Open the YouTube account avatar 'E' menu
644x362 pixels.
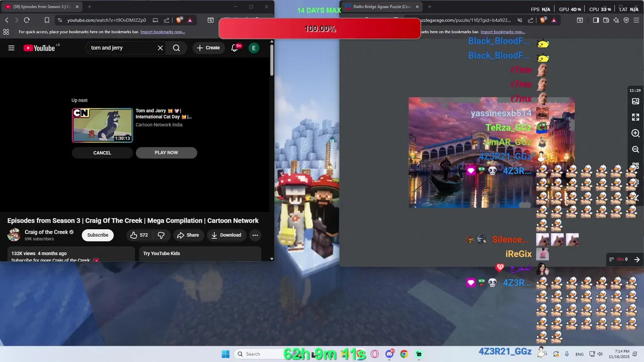[x=254, y=48]
